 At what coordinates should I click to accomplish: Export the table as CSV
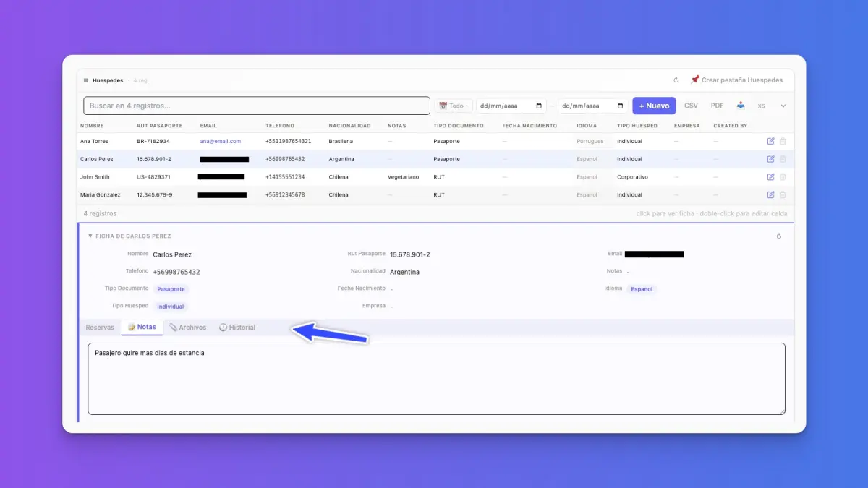coord(691,106)
